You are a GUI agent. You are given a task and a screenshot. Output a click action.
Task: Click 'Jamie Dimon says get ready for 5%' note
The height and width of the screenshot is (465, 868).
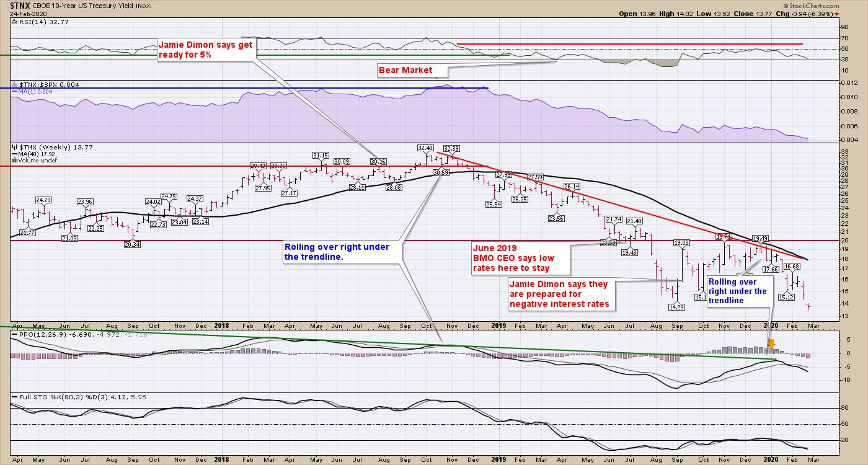click(205, 50)
